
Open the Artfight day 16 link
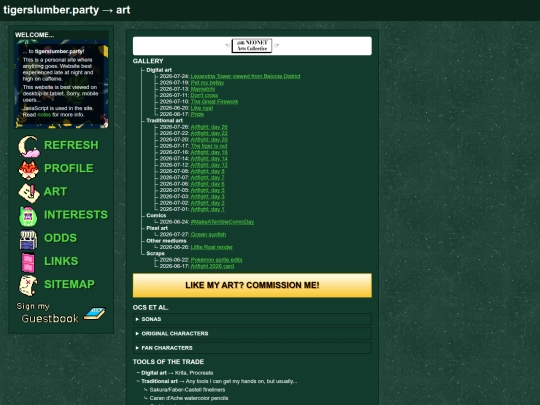coord(209,152)
